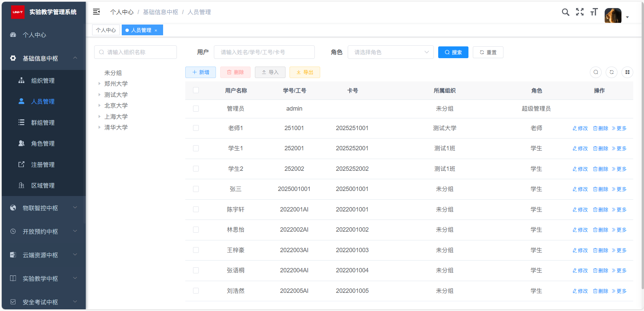This screenshot has height=311, width=644.
Task: Select the checkbox for 老师1 row
Action: pos(196,128)
